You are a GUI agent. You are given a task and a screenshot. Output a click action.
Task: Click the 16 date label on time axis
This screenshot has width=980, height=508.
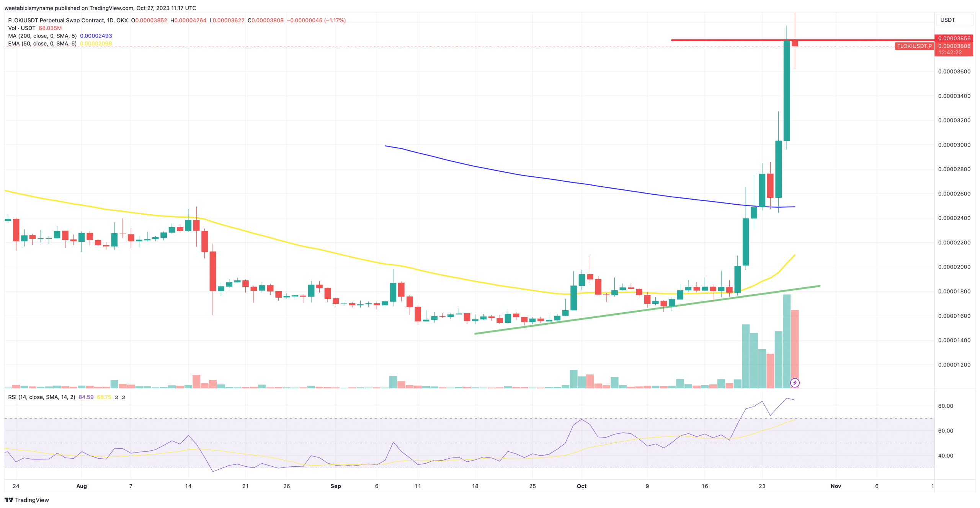click(705, 486)
